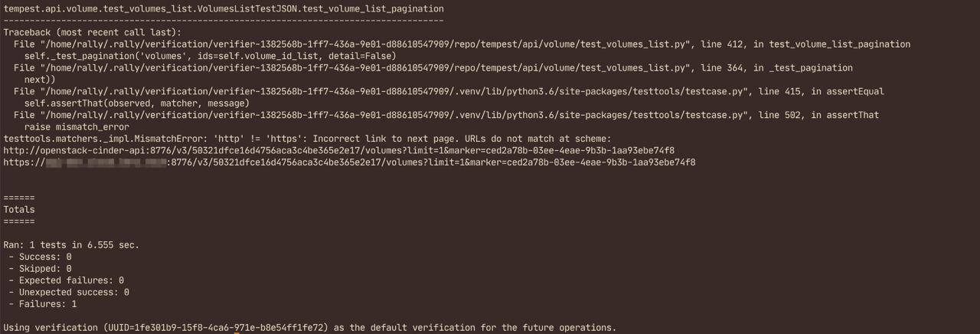Click the self._test_pagination('volumes') code line

[210, 56]
